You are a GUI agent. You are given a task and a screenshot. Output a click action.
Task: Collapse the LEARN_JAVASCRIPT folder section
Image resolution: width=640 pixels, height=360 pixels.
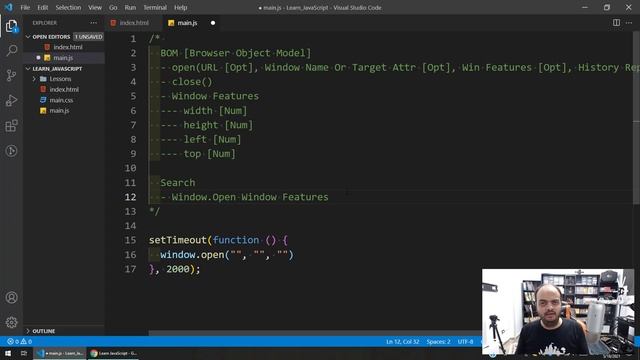coord(57,69)
